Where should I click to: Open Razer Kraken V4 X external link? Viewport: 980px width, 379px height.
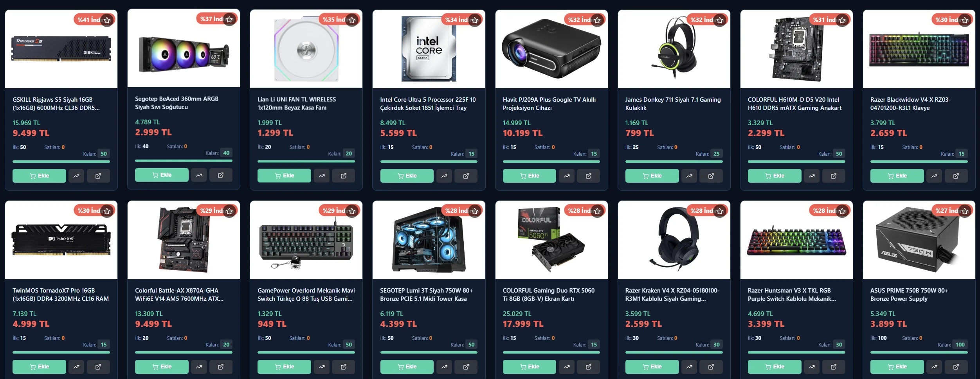tap(711, 367)
